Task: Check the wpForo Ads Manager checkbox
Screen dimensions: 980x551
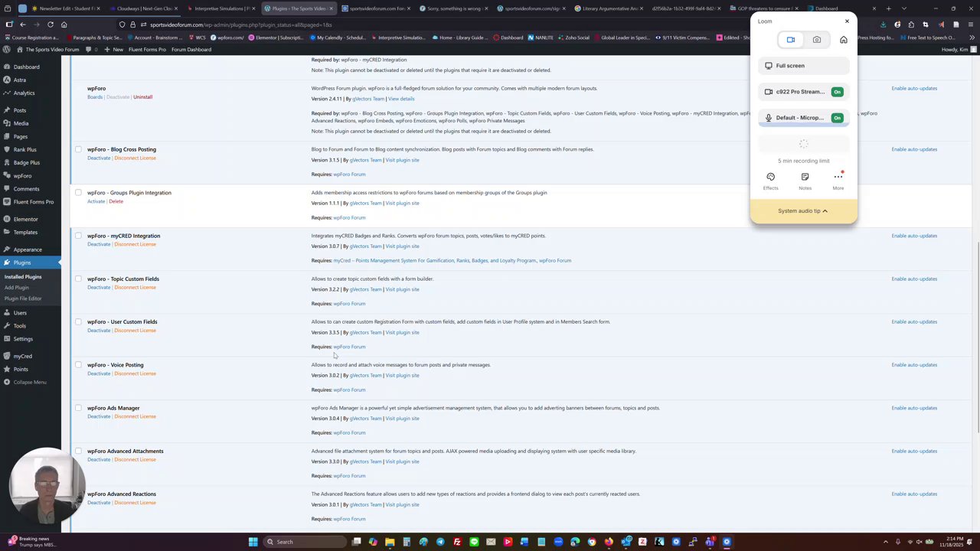Action: click(78, 408)
